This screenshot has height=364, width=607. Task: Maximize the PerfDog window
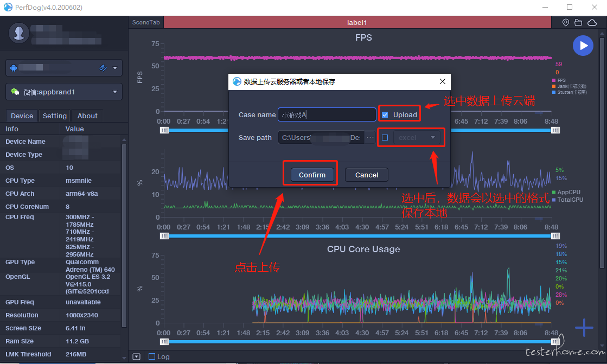click(x=570, y=7)
